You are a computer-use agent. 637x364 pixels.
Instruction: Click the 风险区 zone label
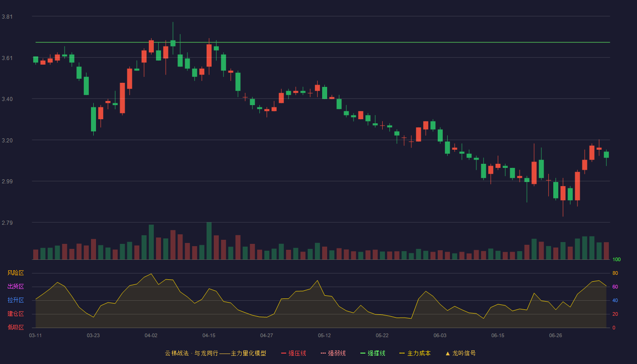(x=16, y=273)
